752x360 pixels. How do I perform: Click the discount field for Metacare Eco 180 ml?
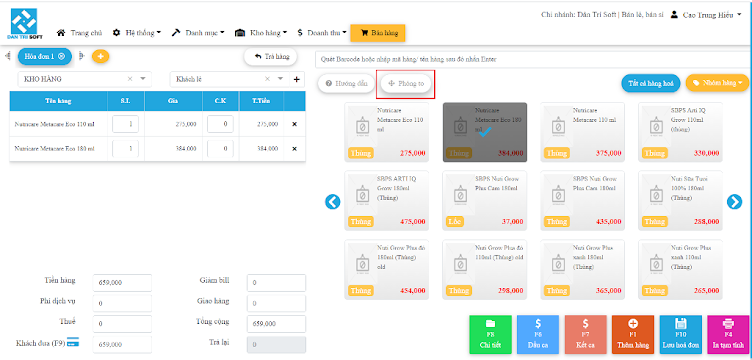(221, 149)
